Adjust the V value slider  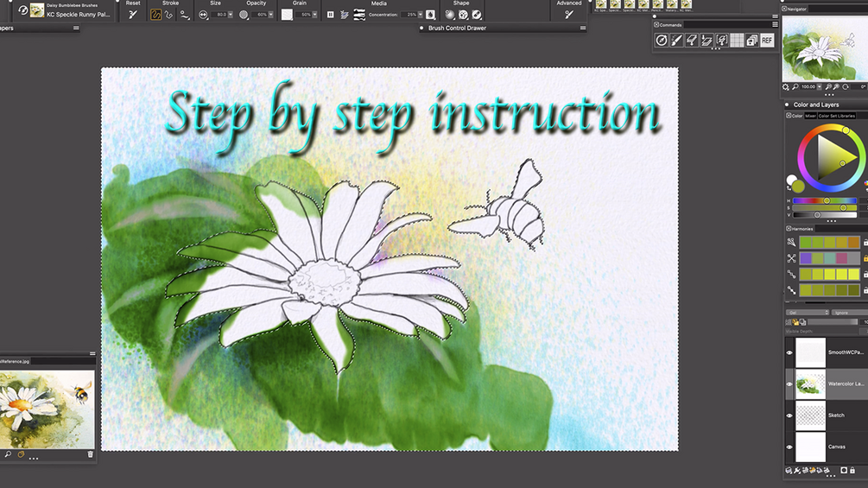click(825, 215)
